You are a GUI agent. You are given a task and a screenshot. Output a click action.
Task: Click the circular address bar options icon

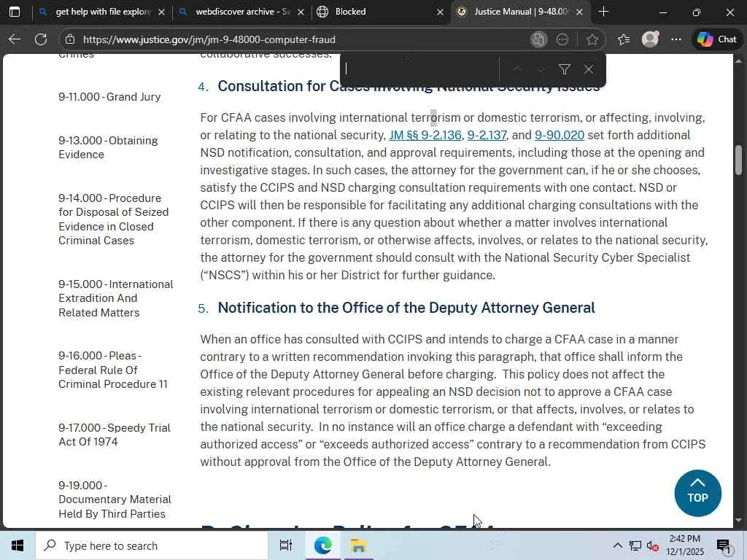(562, 39)
